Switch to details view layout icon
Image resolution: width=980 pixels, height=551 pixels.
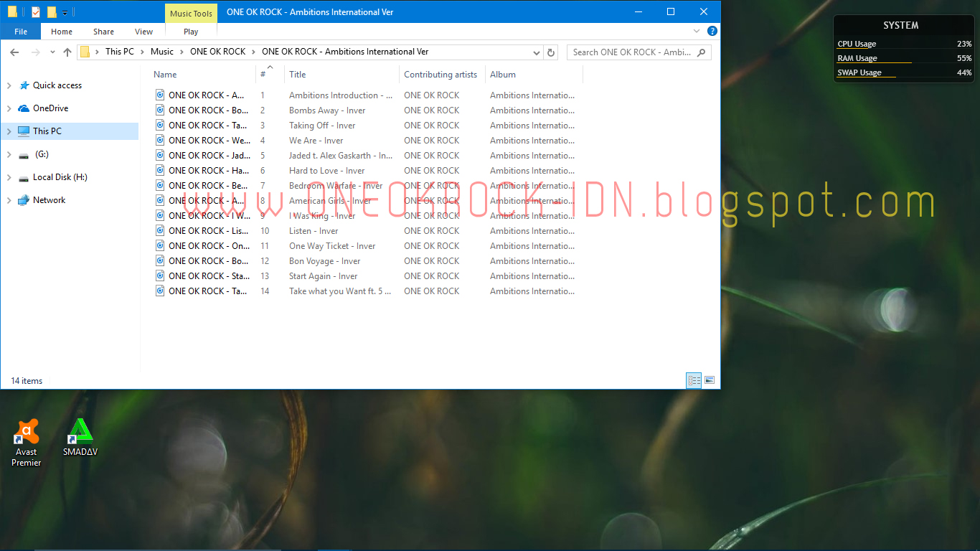pyautogui.click(x=694, y=380)
